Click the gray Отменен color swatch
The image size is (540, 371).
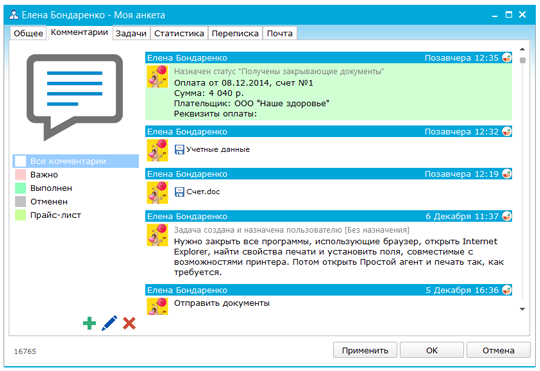(x=20, y=202)
